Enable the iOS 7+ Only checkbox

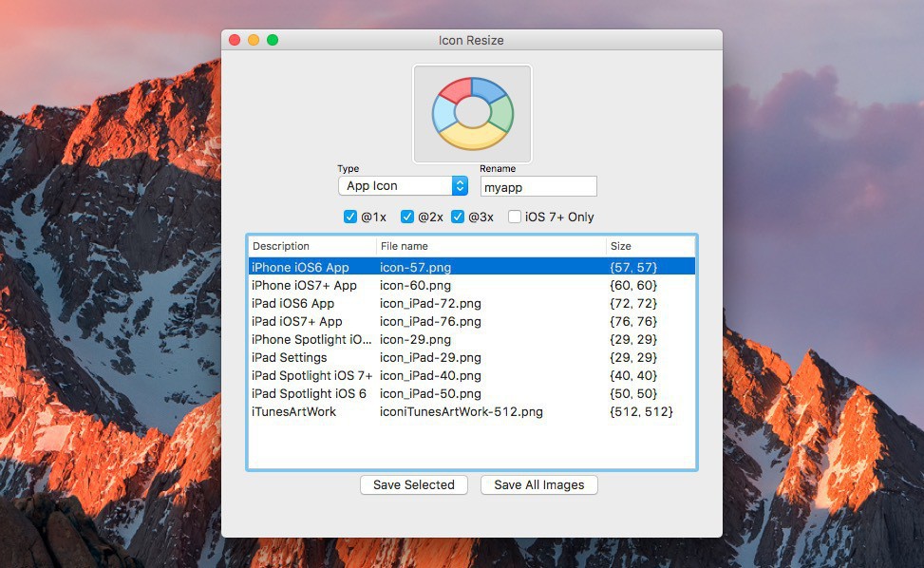[515, 217]
